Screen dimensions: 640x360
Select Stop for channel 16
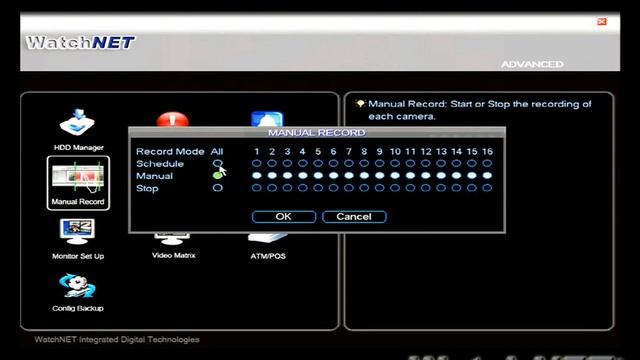[x=487, y=188]
